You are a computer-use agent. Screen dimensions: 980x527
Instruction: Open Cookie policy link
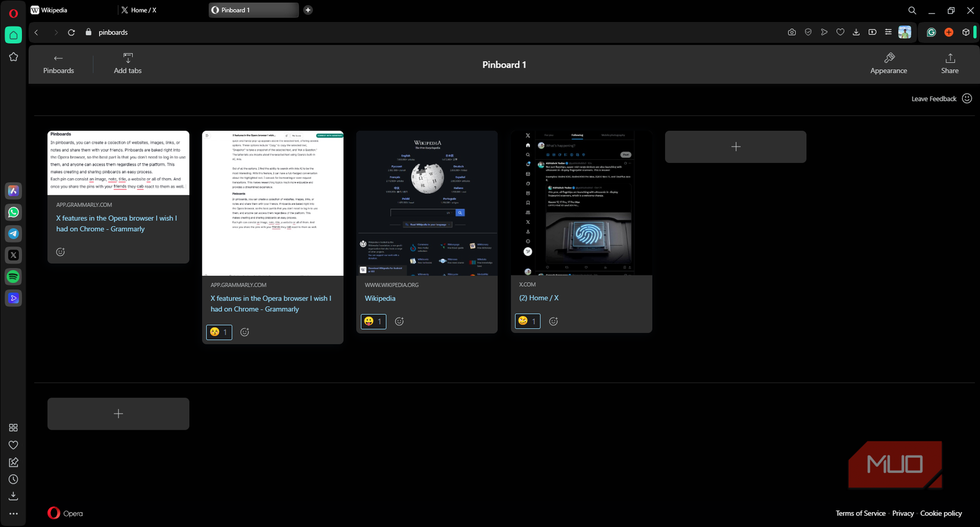coord(941,513)
